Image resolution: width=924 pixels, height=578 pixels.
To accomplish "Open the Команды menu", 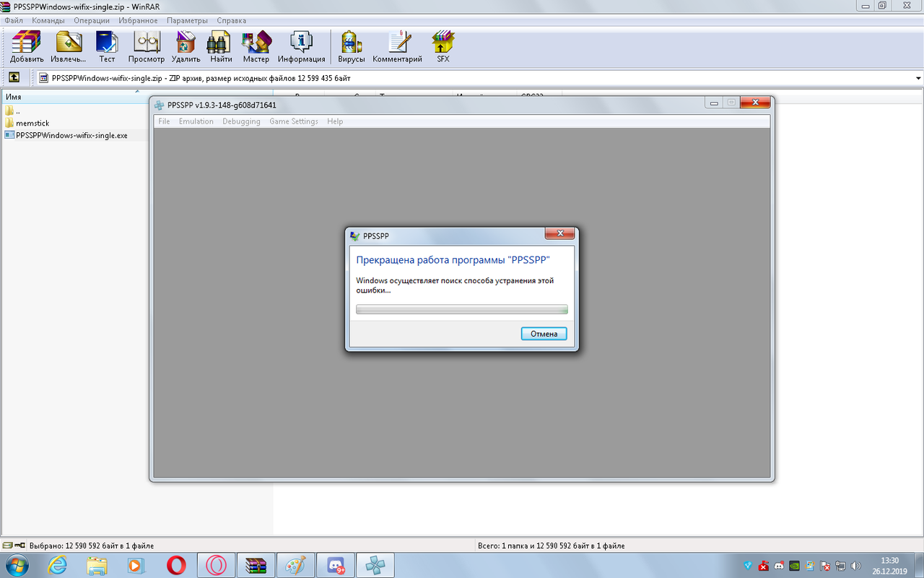I will [48, 20].
